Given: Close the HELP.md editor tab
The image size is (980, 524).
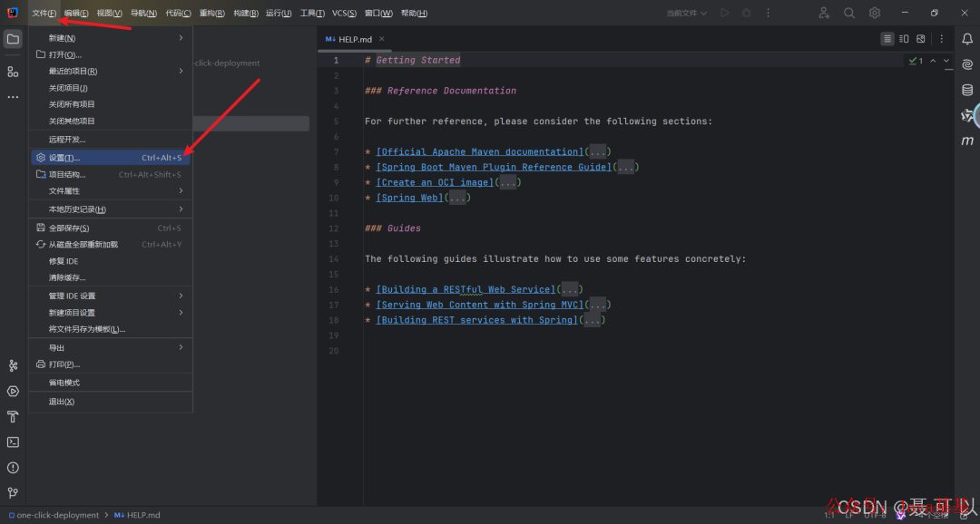Looking at the screenshot, I should pos(382,39).
